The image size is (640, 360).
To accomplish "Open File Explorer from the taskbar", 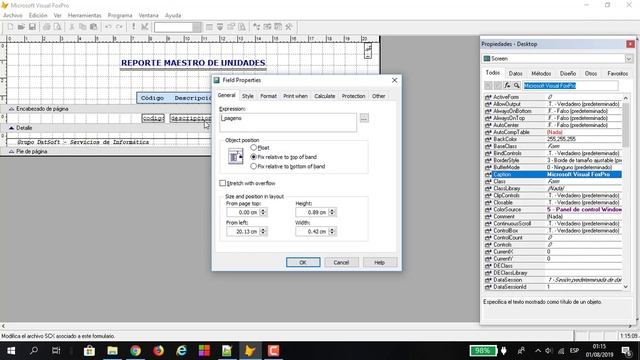I will [112, 351].
